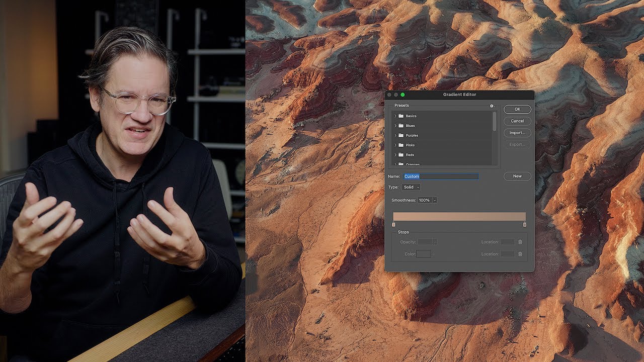This screenshot has width=644, height=362.
Task: Open the Smoothness percentage dropdown arrow
Action: pos(435,200)
